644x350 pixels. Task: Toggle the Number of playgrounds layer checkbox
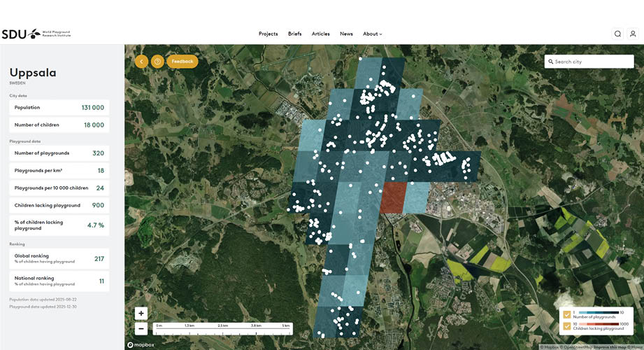(567, 314)
